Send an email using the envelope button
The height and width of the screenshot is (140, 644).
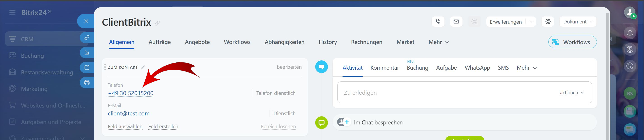[456, 22]
